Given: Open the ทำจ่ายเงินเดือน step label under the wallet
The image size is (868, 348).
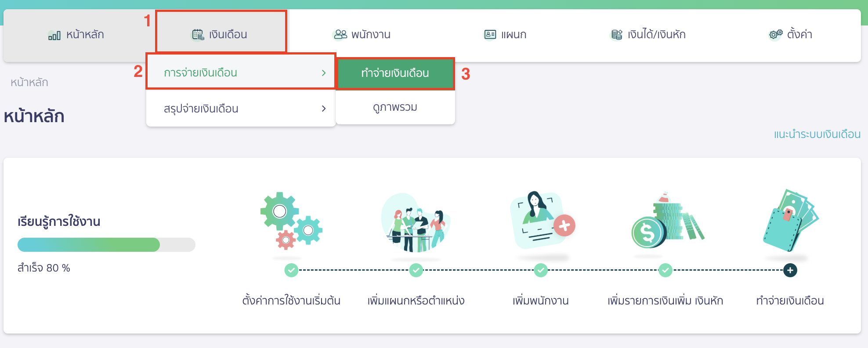Looking at the screenshot, I should 790,301.
